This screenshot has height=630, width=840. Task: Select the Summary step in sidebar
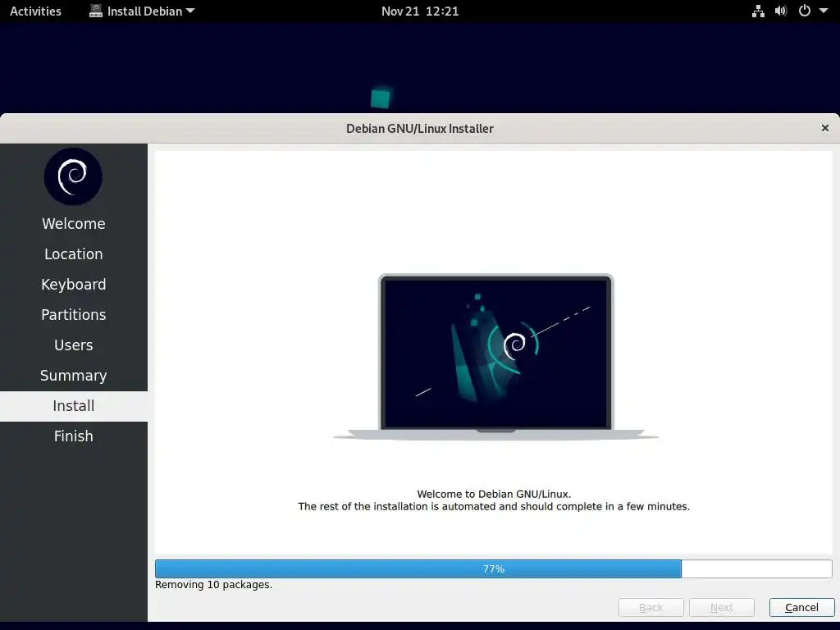pyautogui.click(x=73, y=376)
